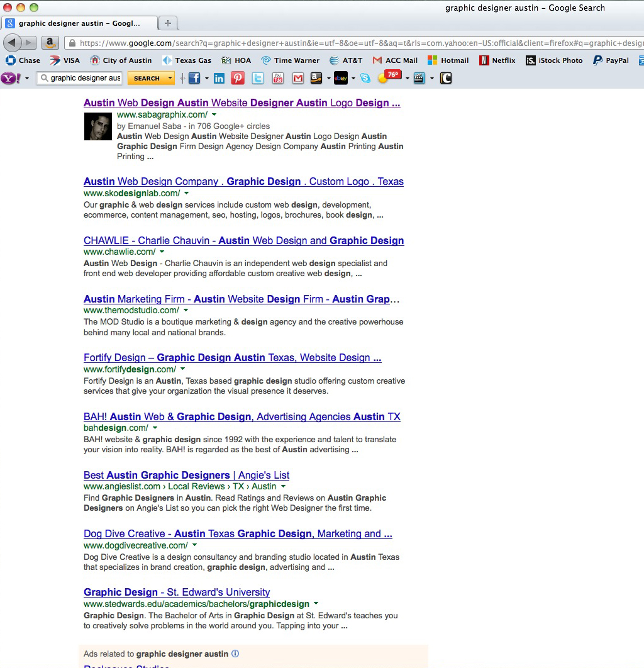Expand the SEARCH button dropdown arrow
Viewport: 644px width, 668px height.
pyautogui.click(x=170, y=79)
